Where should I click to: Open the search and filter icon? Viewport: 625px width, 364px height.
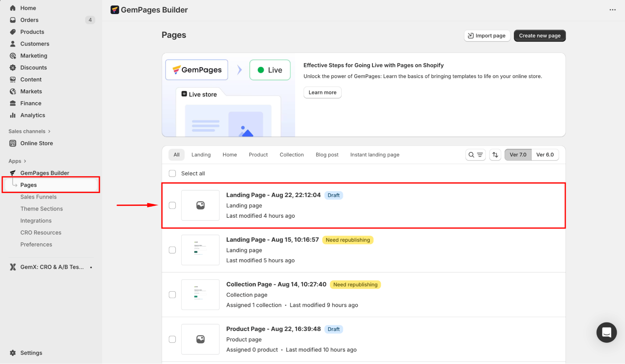tap(475, 155)
